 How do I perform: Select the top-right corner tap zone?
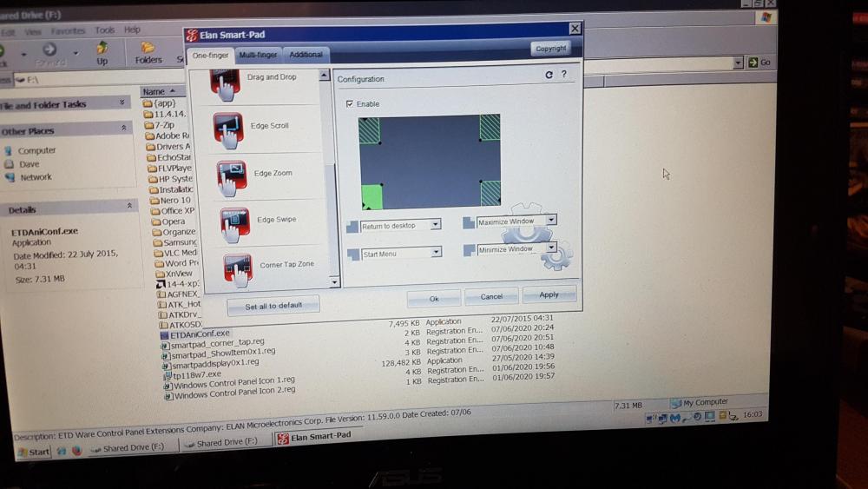pos(490,128)
